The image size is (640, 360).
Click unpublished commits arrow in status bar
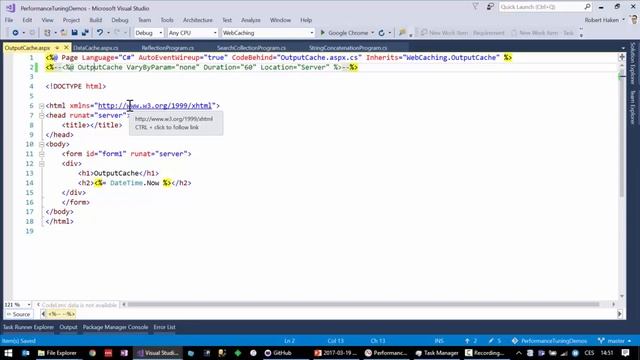click(471, 341)
